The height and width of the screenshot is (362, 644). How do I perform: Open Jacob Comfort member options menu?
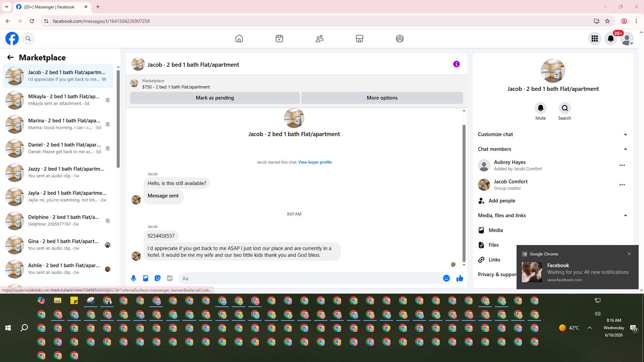coord(622,185)
